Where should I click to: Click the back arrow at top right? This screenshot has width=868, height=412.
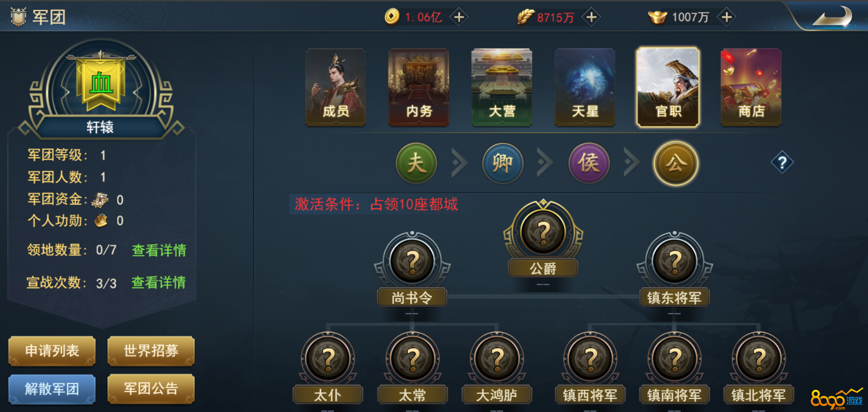coord(832,17)
